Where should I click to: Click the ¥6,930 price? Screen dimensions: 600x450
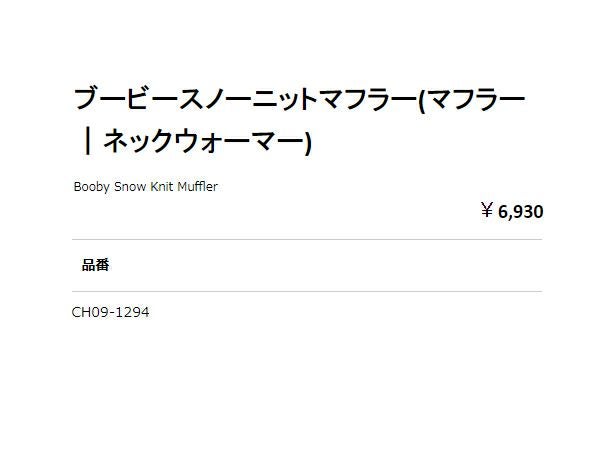511,211
